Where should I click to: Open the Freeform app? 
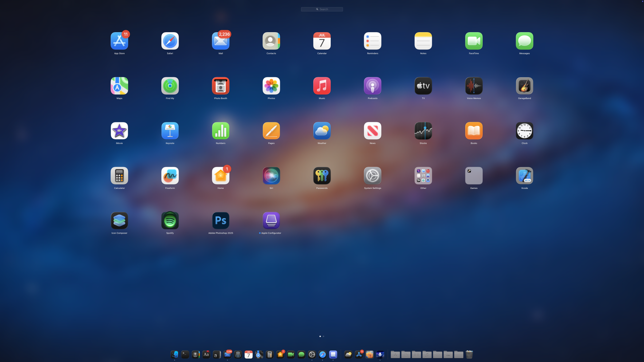(170, 176)
